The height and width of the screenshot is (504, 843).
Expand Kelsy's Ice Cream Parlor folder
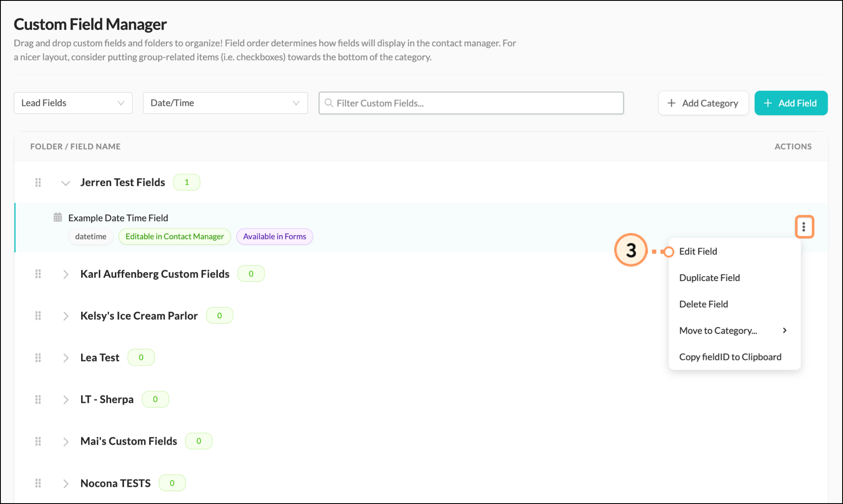(66, 316)
